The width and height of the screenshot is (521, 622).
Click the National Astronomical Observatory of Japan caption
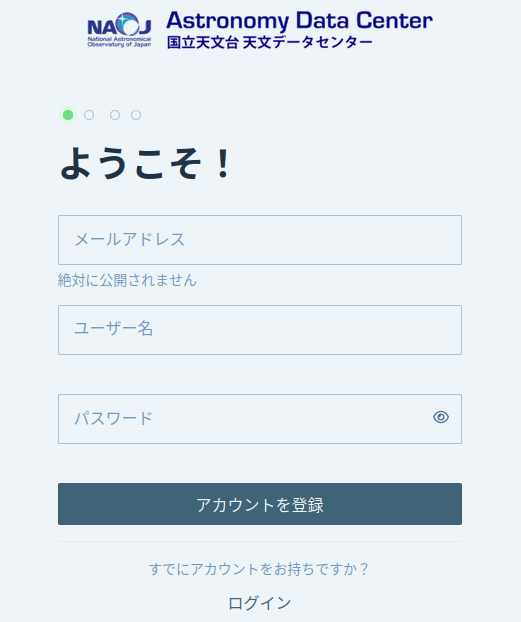tap(119, 42)
